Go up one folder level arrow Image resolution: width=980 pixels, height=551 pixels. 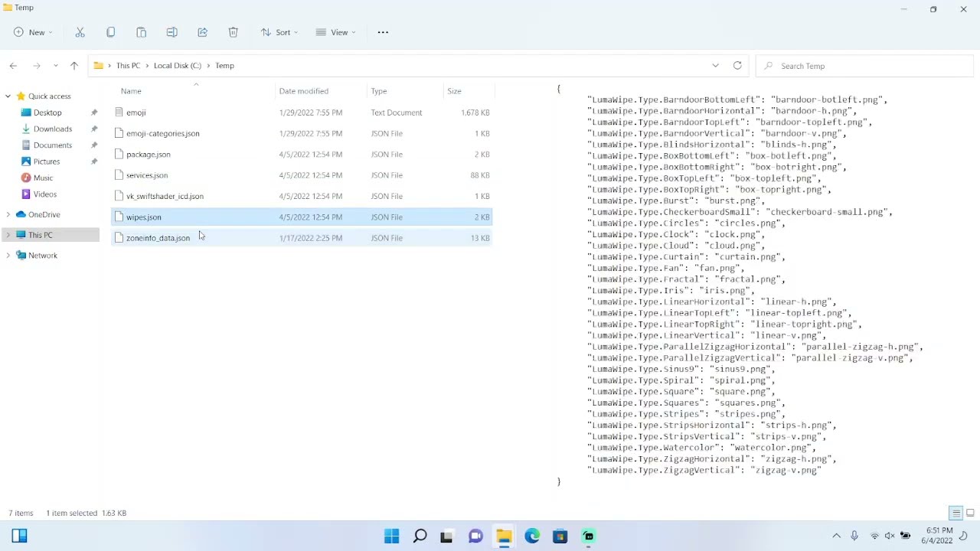pos(74,66)
